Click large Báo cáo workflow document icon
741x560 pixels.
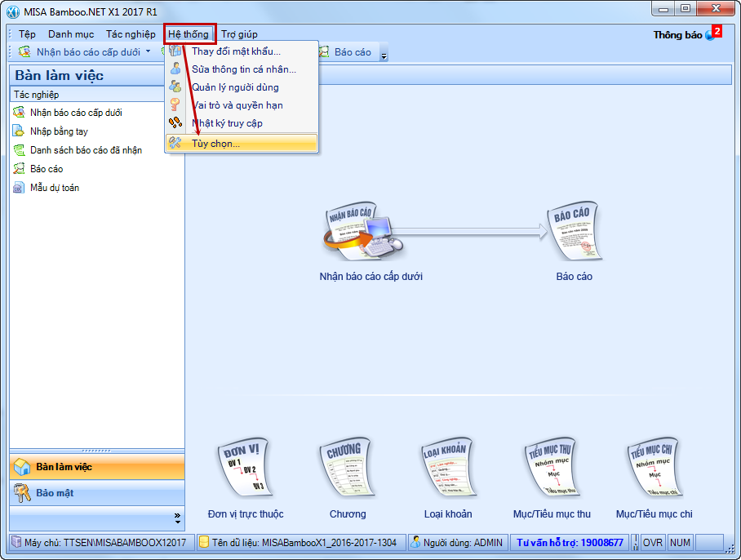[575, 231]
